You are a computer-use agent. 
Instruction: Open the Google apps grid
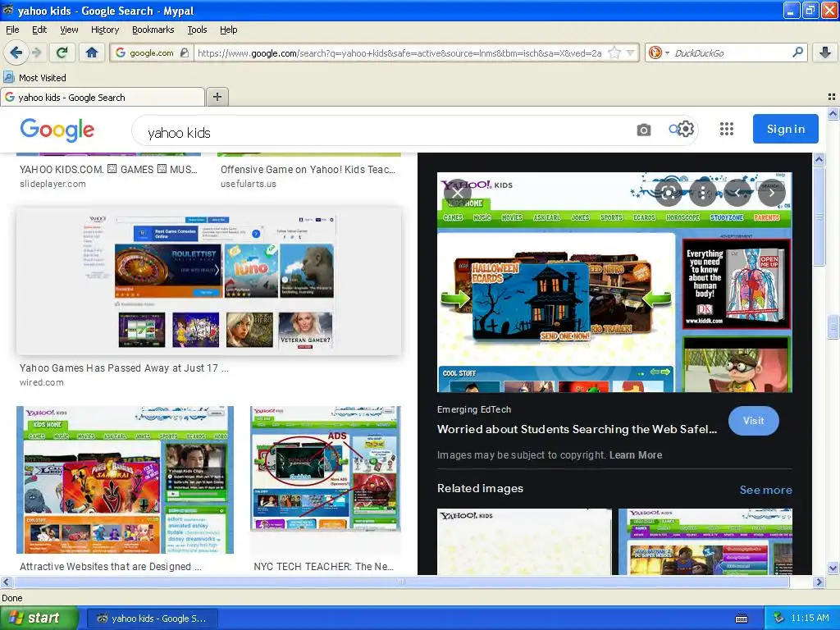[x=727, y=129]
